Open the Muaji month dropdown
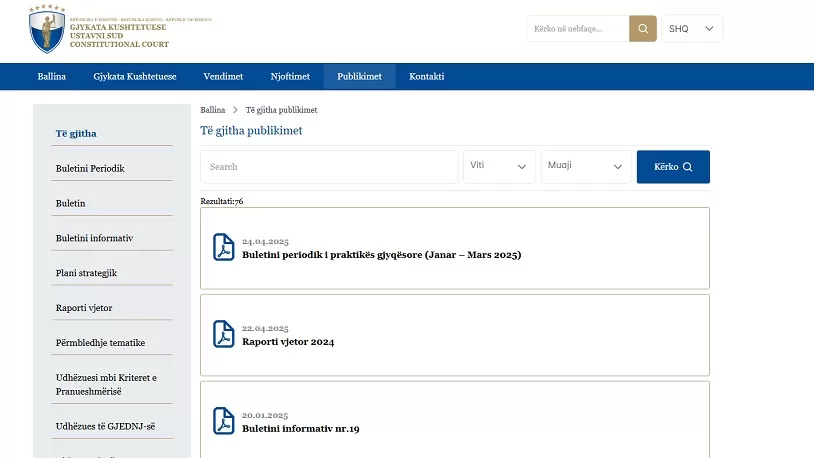The image size is (814, 458). click(586, 166)
